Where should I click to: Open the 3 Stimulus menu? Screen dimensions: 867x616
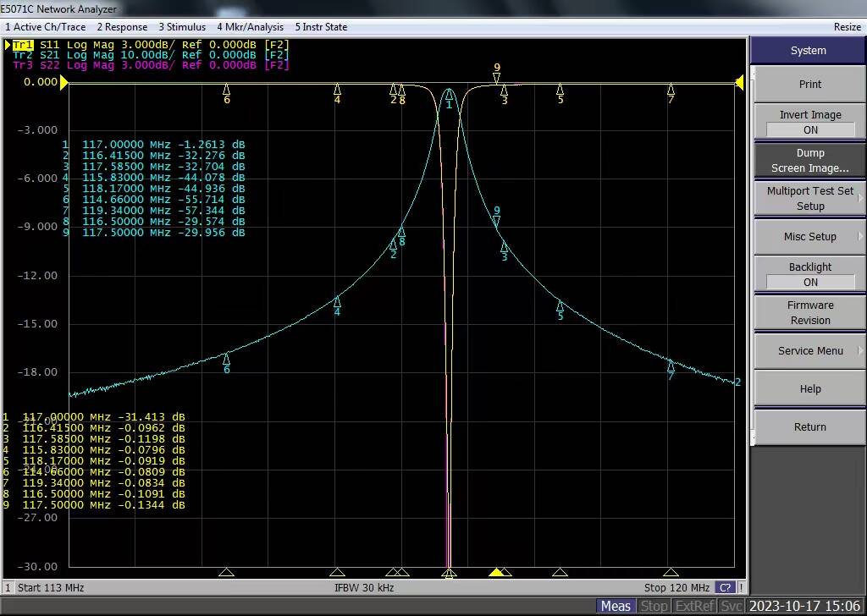tap(182, 26)
